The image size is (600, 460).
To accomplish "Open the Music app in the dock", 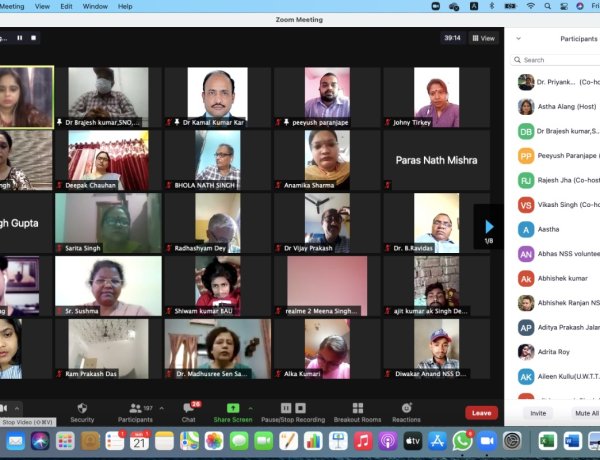I will [362, 440].
